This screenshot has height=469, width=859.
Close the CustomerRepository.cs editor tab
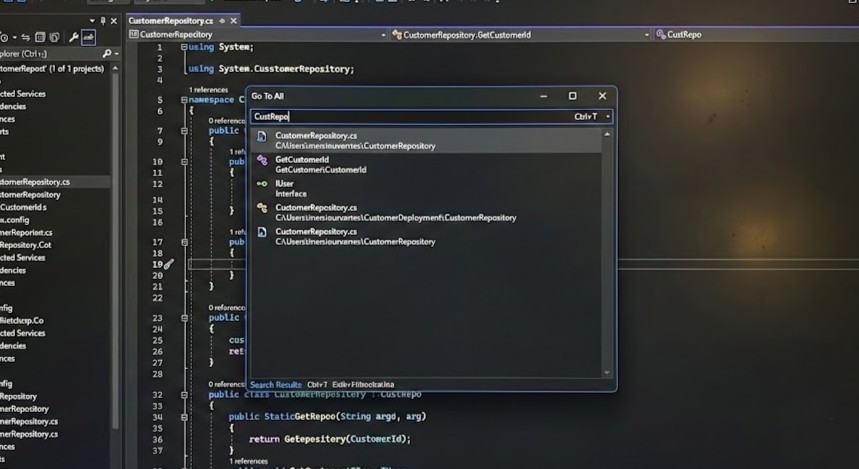232,20
